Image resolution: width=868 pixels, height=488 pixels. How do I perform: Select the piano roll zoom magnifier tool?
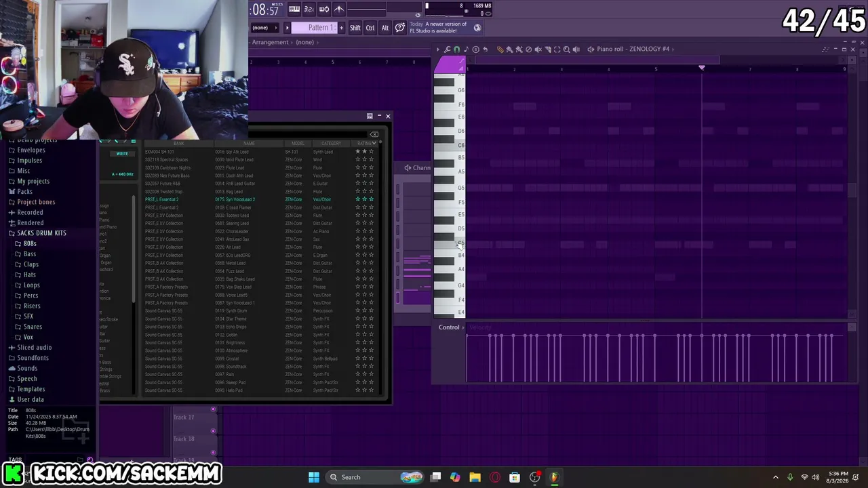pos(567,49)
